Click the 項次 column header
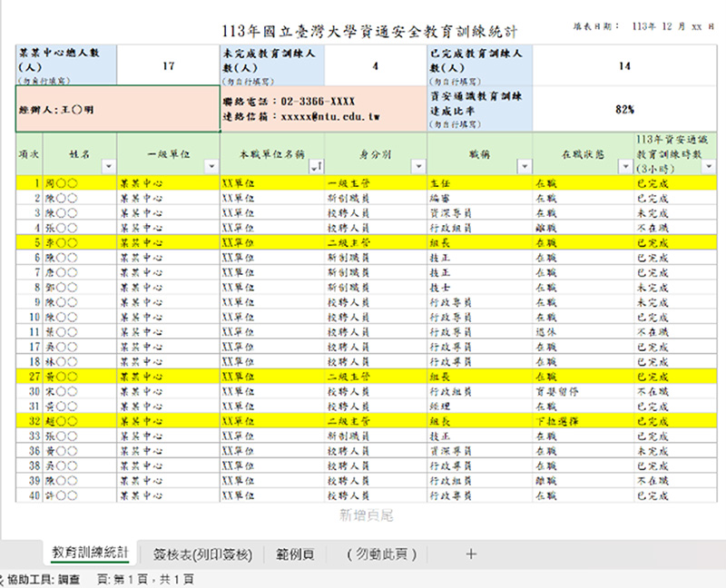This screenshot has height=588, width=726. click(29, 154)
